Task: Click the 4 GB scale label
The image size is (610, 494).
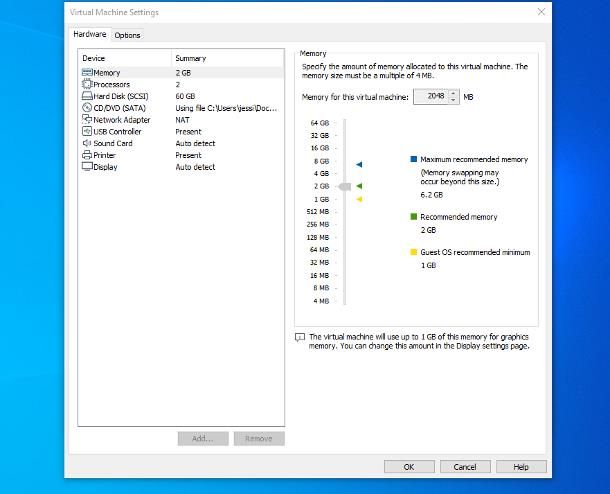Action: (x=322, y=173)
